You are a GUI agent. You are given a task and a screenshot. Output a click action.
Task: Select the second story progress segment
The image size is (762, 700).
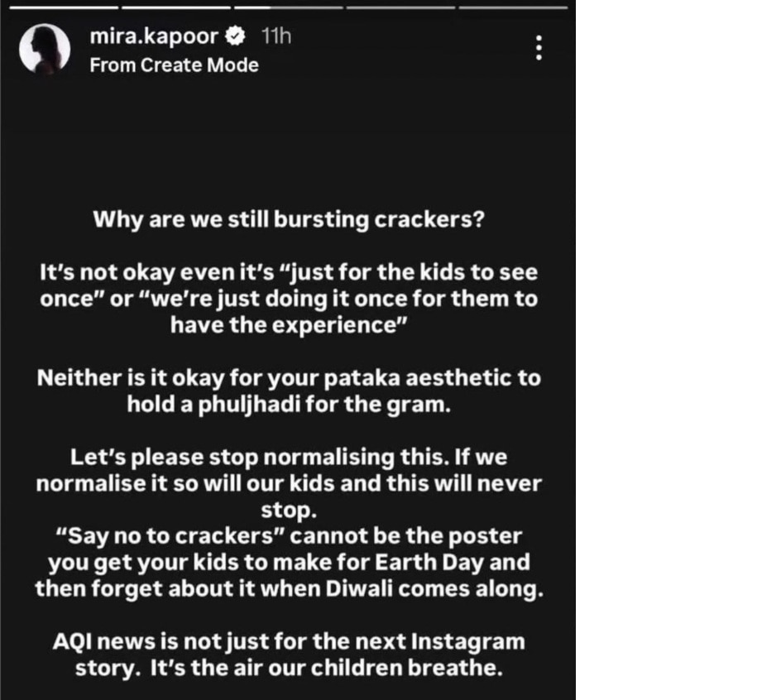tap(175, 7)
